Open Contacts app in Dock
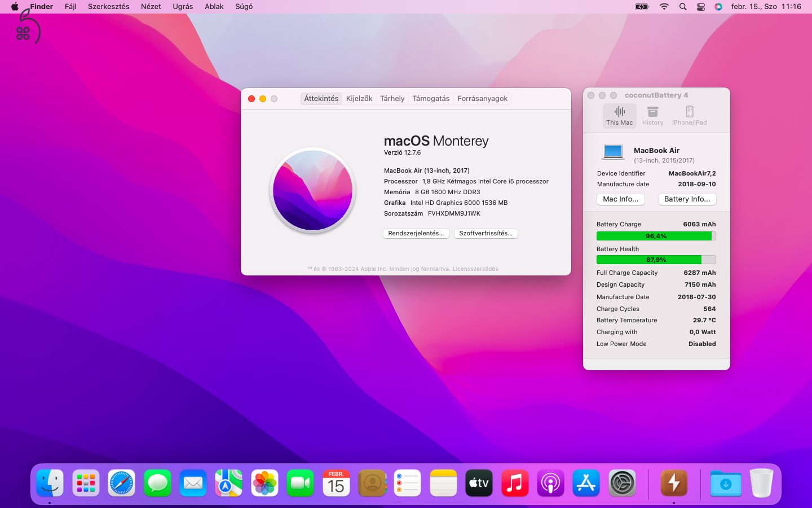This screenshot has width=812, height=508. [372, 483]
